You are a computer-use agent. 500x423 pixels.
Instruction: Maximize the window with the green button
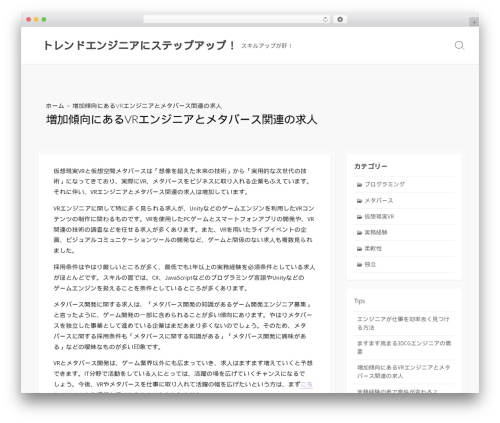click(44, 19)
